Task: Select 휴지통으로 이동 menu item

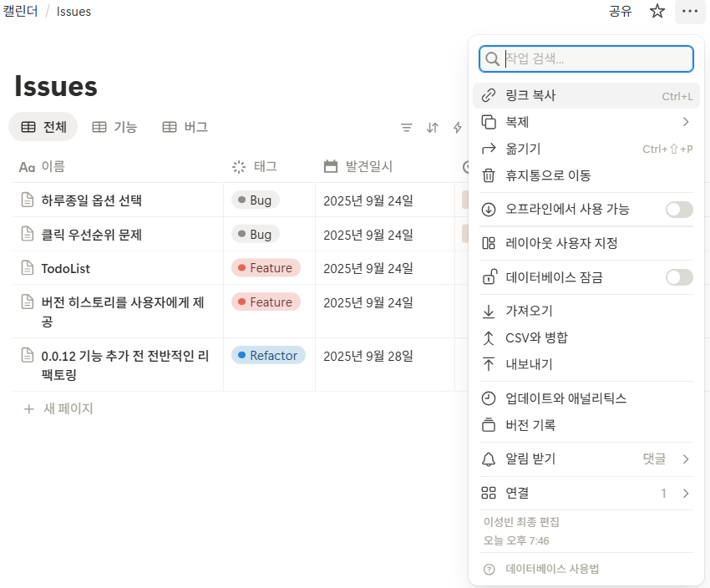Action: point(586,175)
